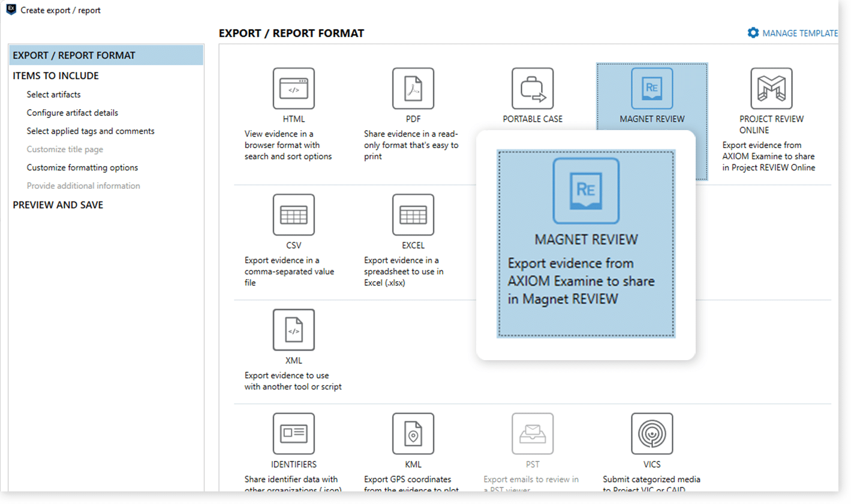Click Project REVIEW Online export description text
The image size is (851, 504).
(768, 156)
